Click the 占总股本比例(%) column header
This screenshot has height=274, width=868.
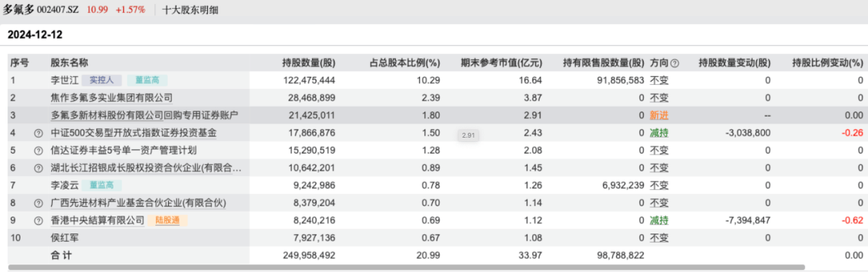click(405, 63)
